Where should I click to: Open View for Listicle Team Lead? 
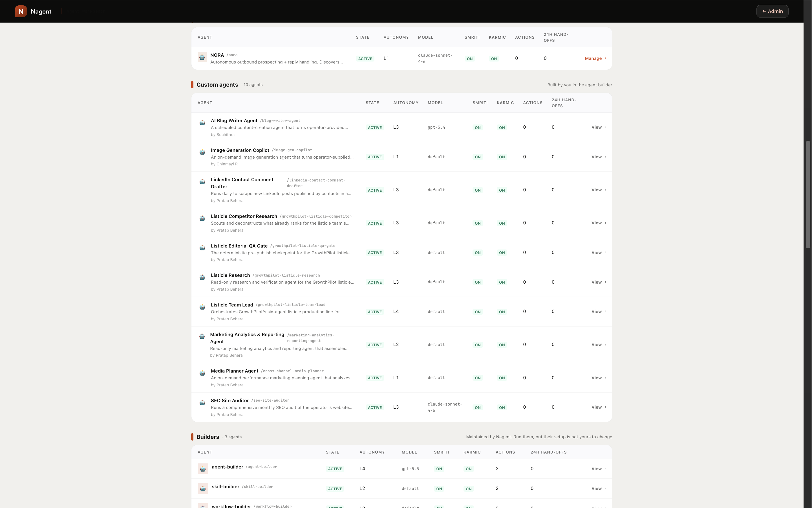click(599, 312)
